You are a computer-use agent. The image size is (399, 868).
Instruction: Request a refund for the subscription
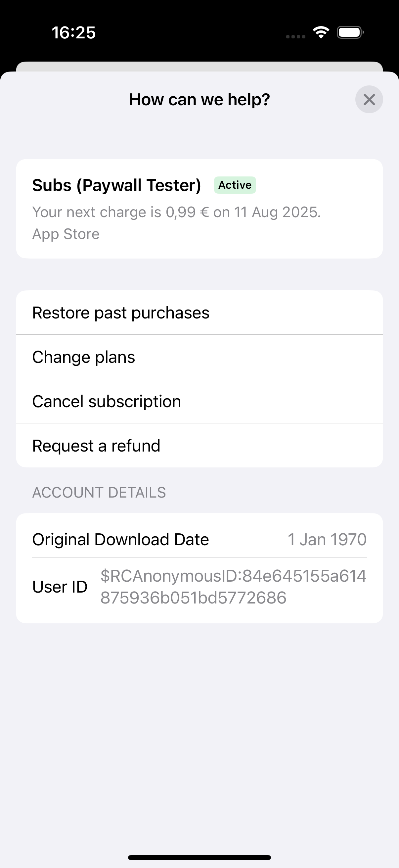click(x=96, y=445)
